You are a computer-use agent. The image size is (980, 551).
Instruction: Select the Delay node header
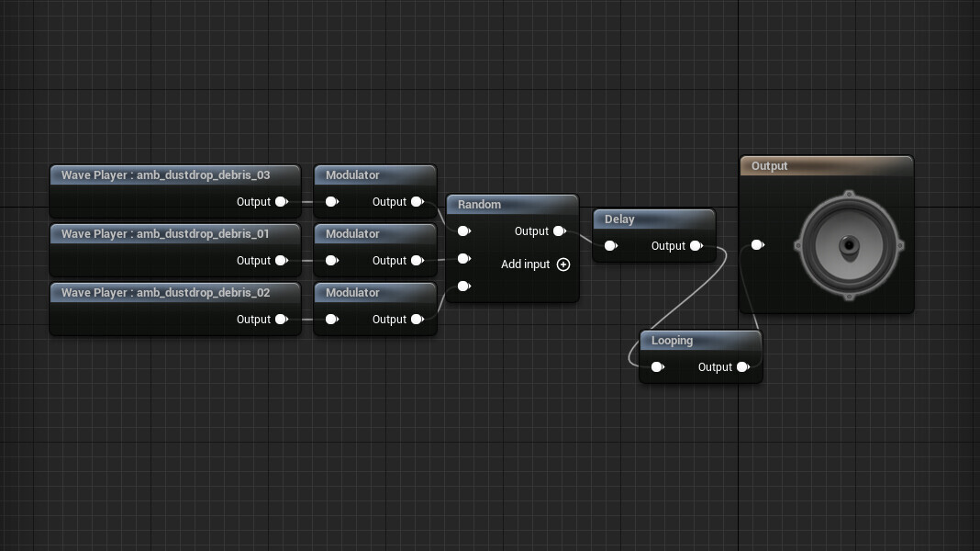tap(653, 219)
